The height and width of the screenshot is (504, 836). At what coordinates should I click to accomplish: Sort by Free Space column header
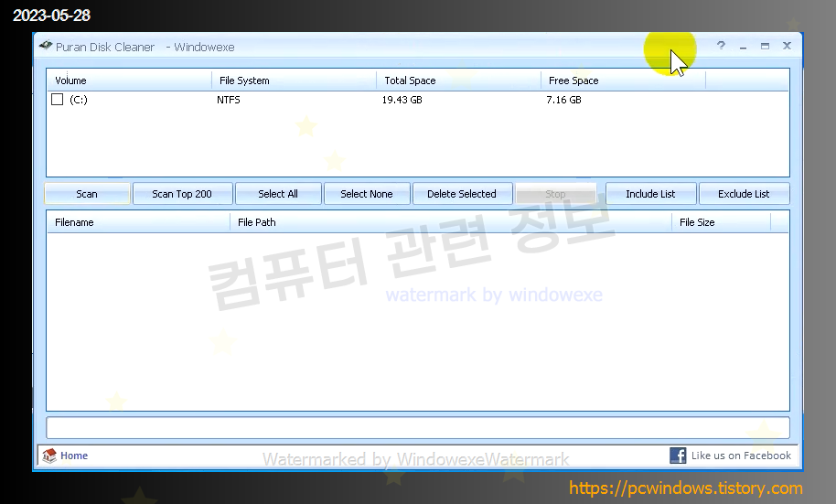[623, 80]
